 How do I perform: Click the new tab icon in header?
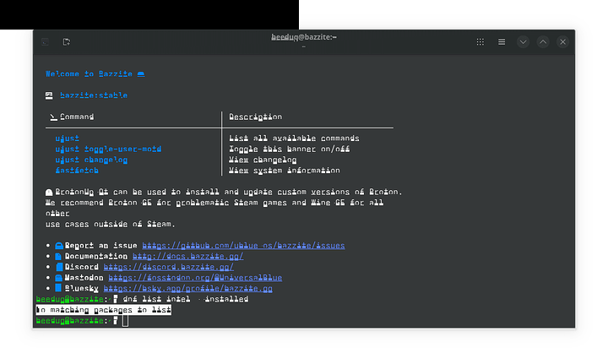[x=67, y=41]
